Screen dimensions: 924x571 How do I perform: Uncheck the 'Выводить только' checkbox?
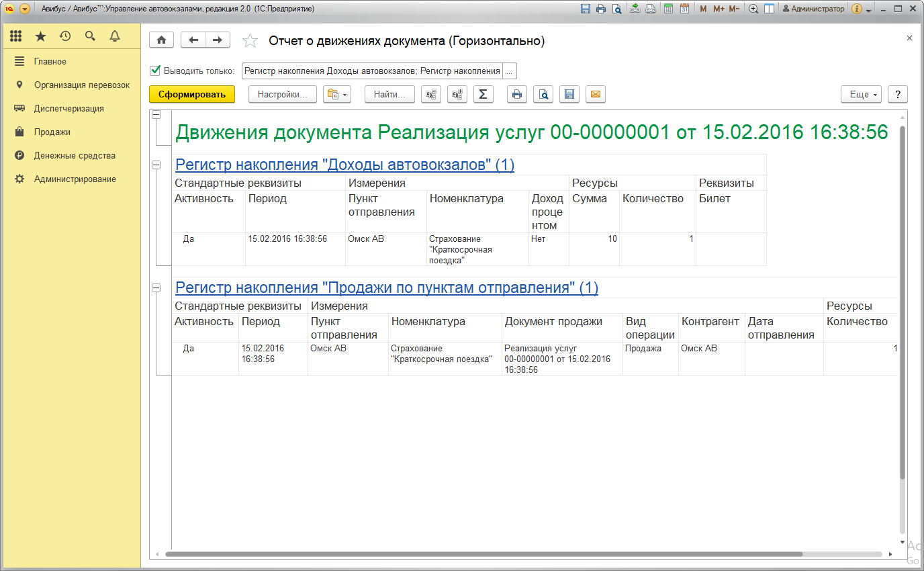coord(155,71)
